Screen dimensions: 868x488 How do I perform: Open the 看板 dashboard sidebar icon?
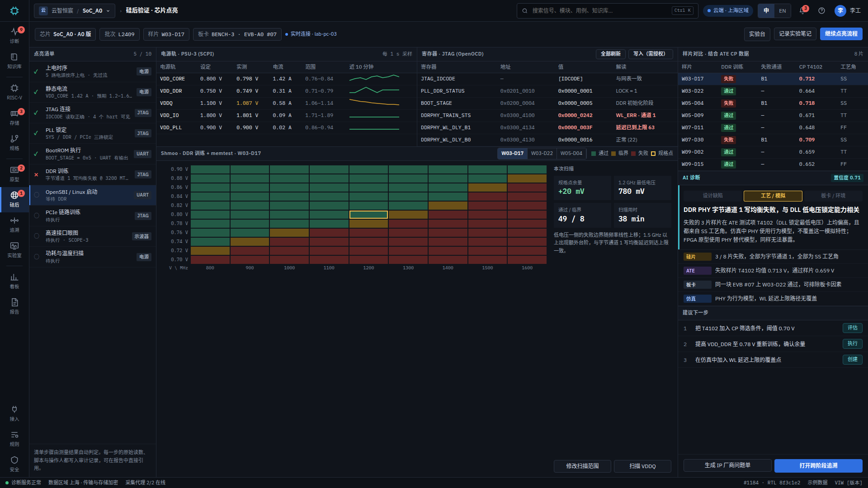(x=14, y=281)
